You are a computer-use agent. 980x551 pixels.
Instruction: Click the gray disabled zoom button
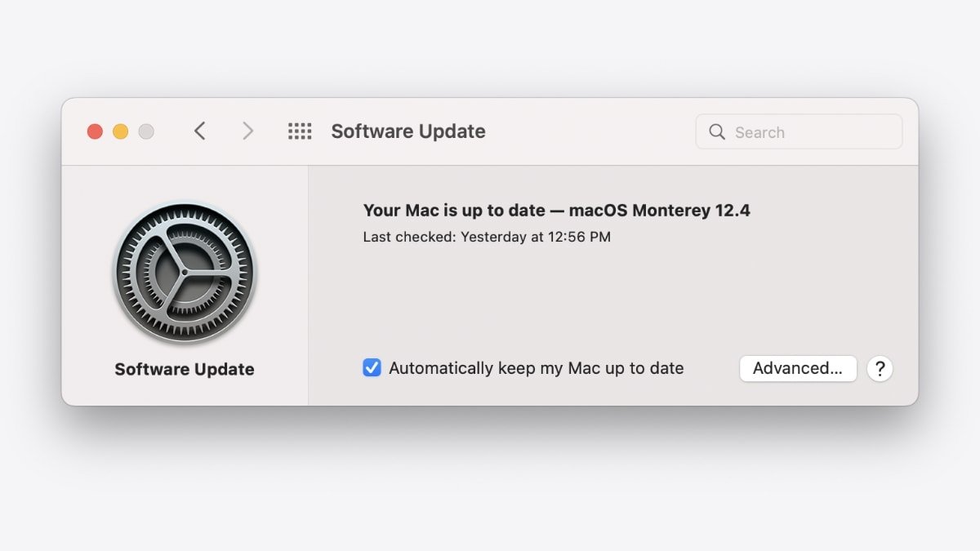pyautogui.click(x=146, y=131)
